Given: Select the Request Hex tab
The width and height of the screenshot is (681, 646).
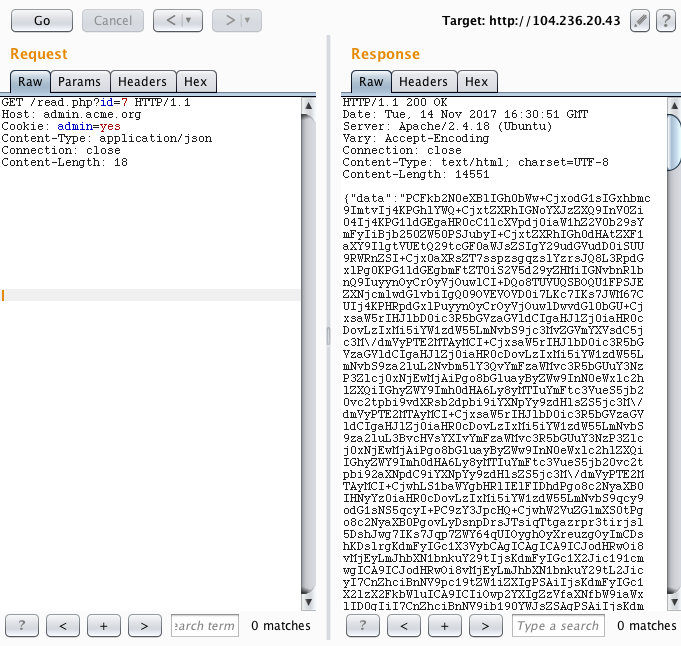Looking at the screenshot, I should [x=196, y=82].
